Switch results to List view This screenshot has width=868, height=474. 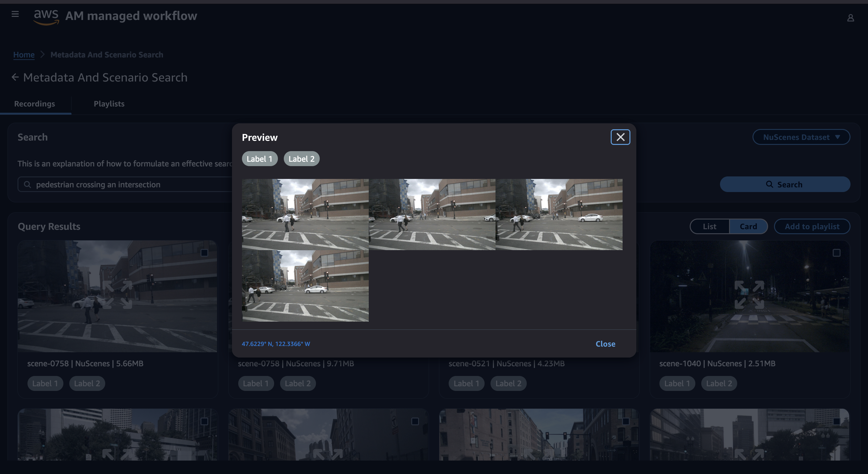(709, 226)
